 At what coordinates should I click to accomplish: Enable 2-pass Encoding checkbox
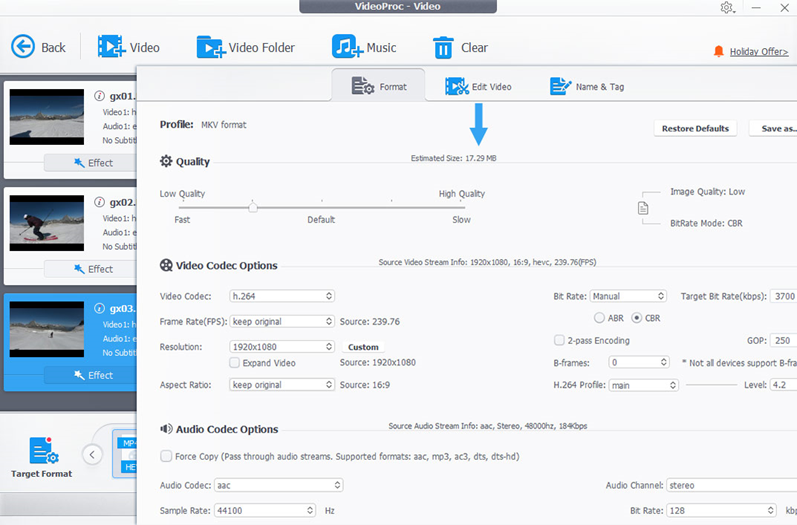pyautogui.click(x=559, y=340)
